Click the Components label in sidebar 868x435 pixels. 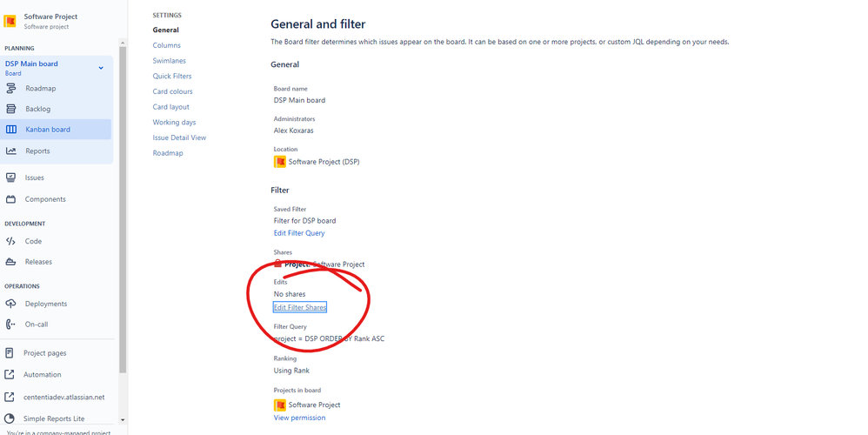(45, 199)
